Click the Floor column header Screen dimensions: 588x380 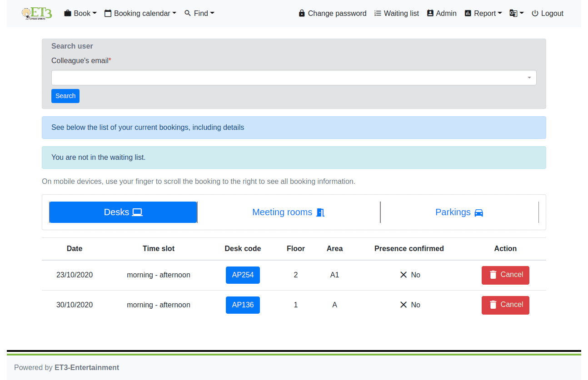click(296, 249)
